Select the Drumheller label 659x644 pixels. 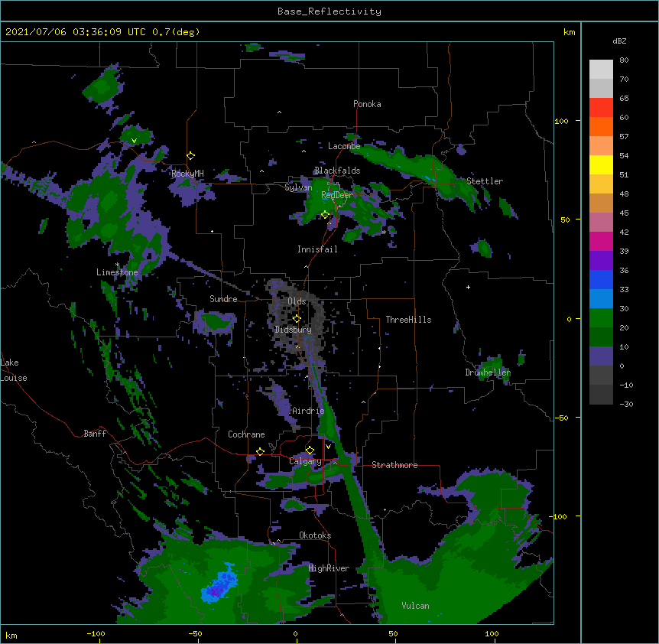click(x=488, y=372)
